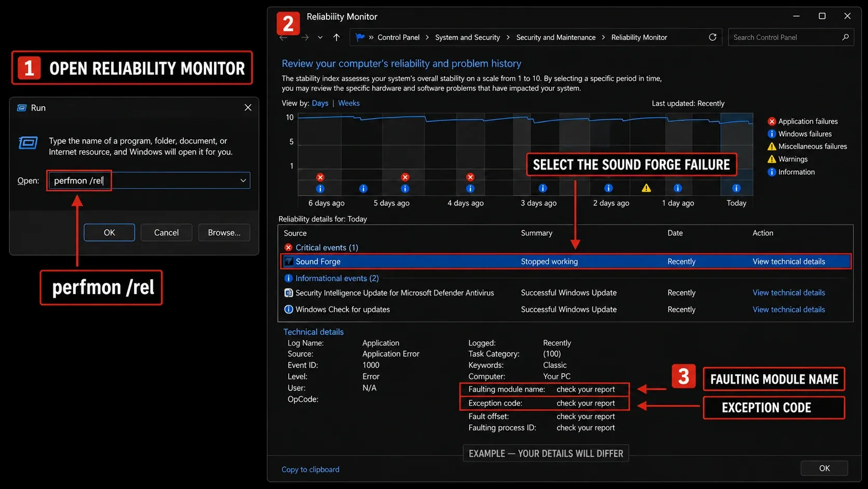View technical details for Windows Check for updates
868x489 pixels.
click(789, 309)
